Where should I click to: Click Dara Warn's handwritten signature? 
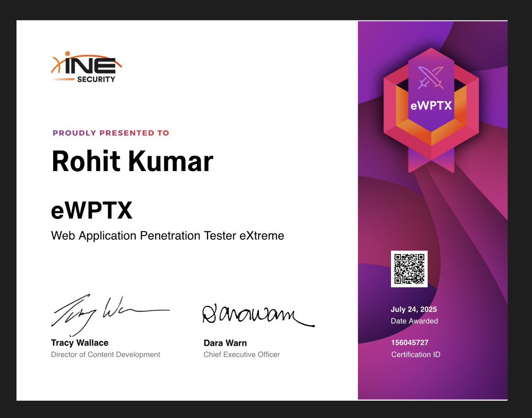coord(258,315)
